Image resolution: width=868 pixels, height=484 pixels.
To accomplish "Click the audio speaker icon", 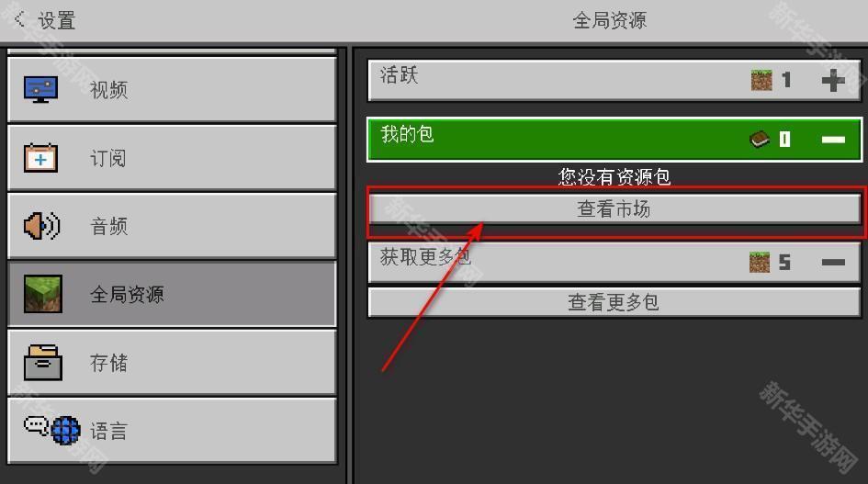I will (42, 226).
